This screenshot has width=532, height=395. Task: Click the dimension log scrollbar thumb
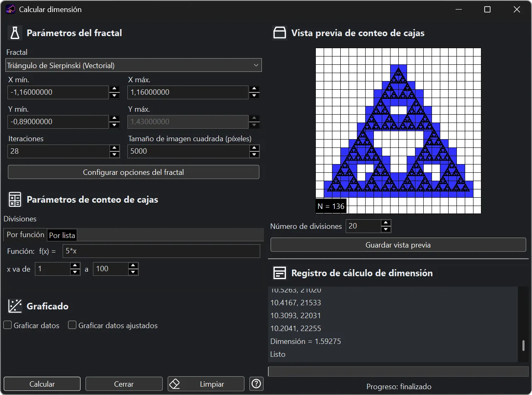(x=523, y=346)
